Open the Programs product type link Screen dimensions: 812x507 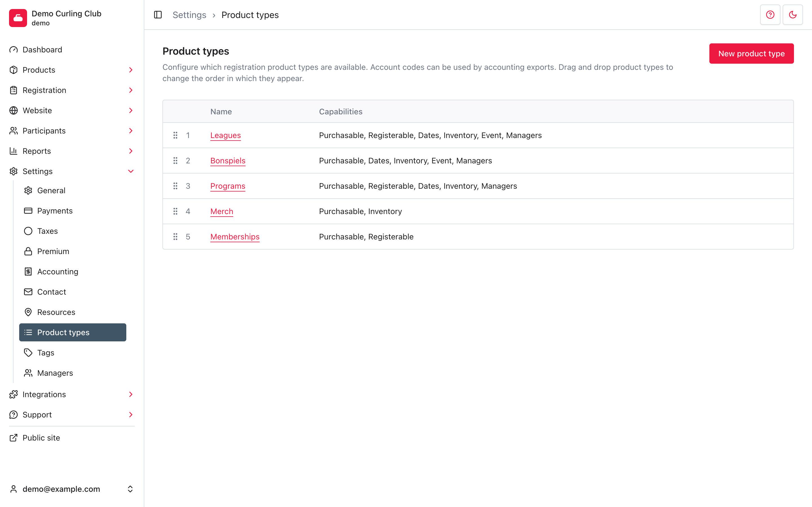(228, 186)
